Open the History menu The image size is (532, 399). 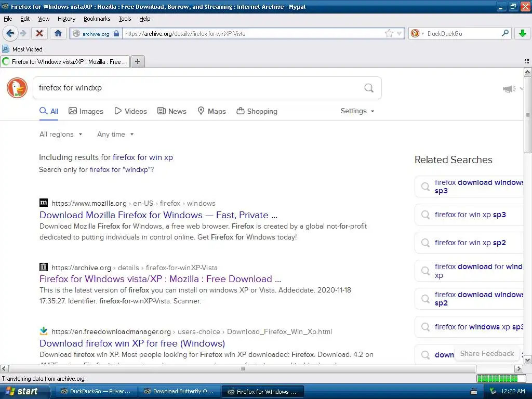coord(66,19)
